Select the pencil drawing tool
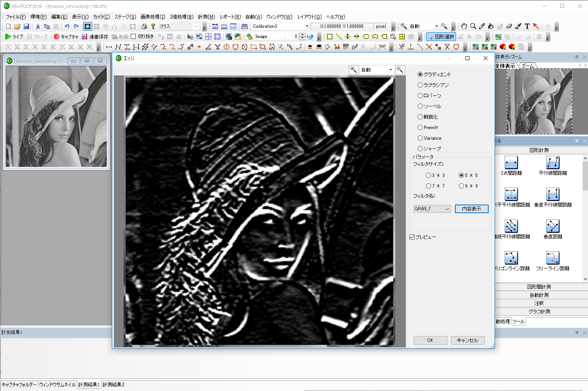The image size is (588, 391). pos(482,26)
